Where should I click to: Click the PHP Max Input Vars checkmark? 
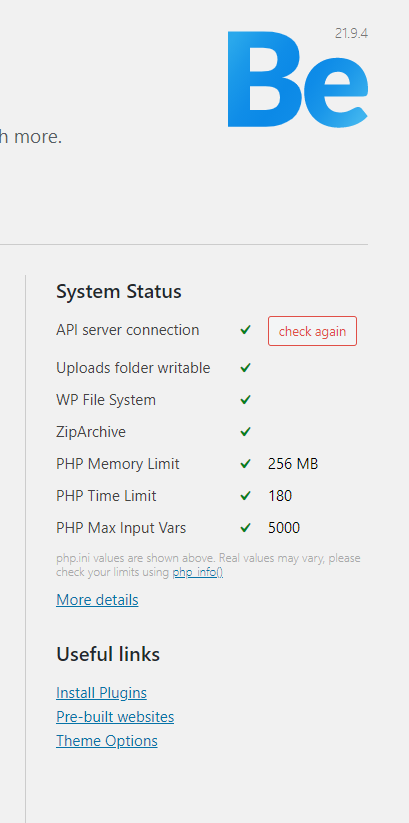point(245,528)
